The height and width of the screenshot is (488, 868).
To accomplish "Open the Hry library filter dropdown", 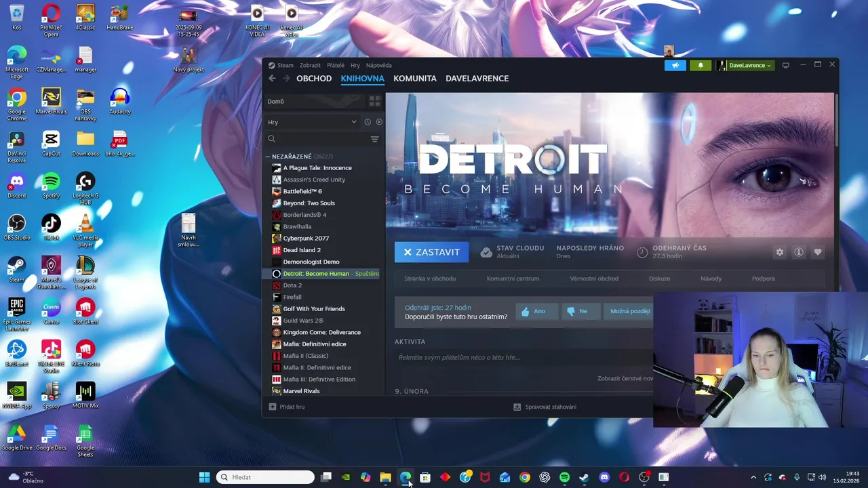I will (312, 122).
